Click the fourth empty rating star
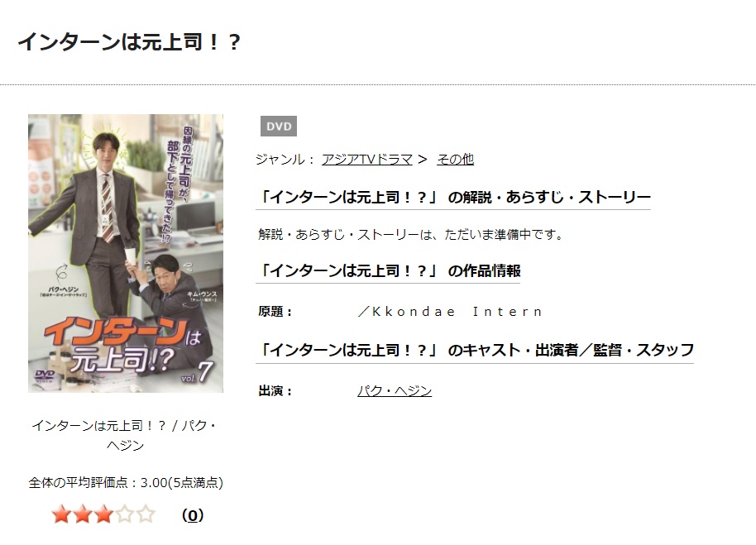 tap(124, 514)
